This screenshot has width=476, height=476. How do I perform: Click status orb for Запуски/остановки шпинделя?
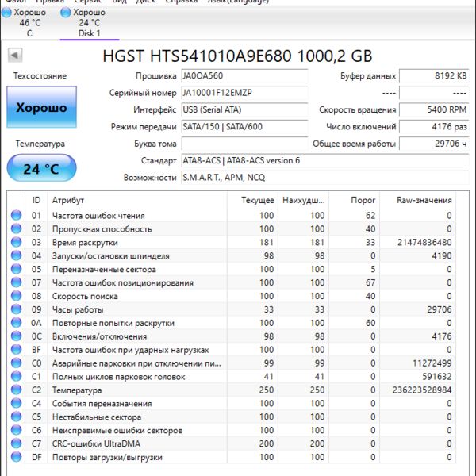[x=17, y=255]
